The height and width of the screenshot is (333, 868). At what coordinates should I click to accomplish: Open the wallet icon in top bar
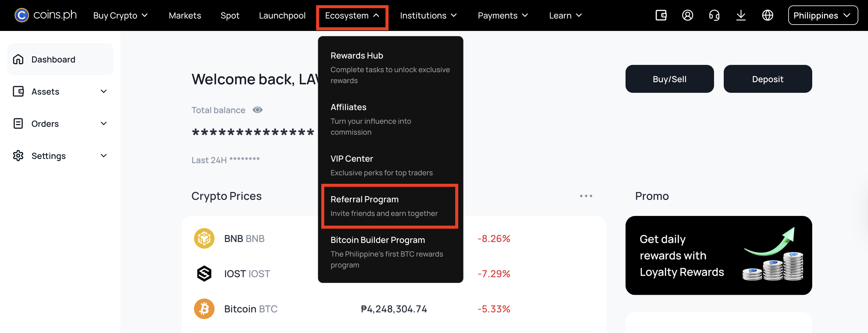click(x=661, y=15)
